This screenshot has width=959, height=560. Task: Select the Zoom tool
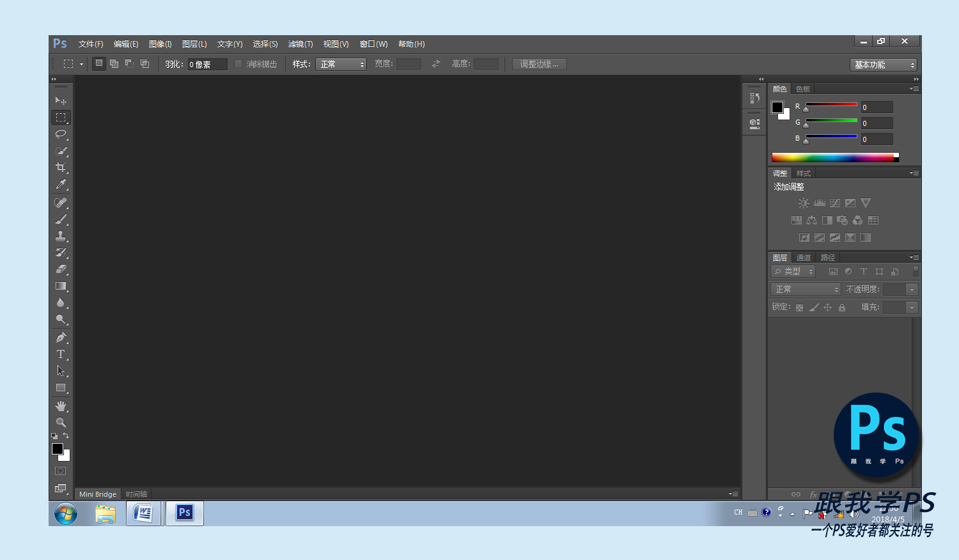click(61, 423)
